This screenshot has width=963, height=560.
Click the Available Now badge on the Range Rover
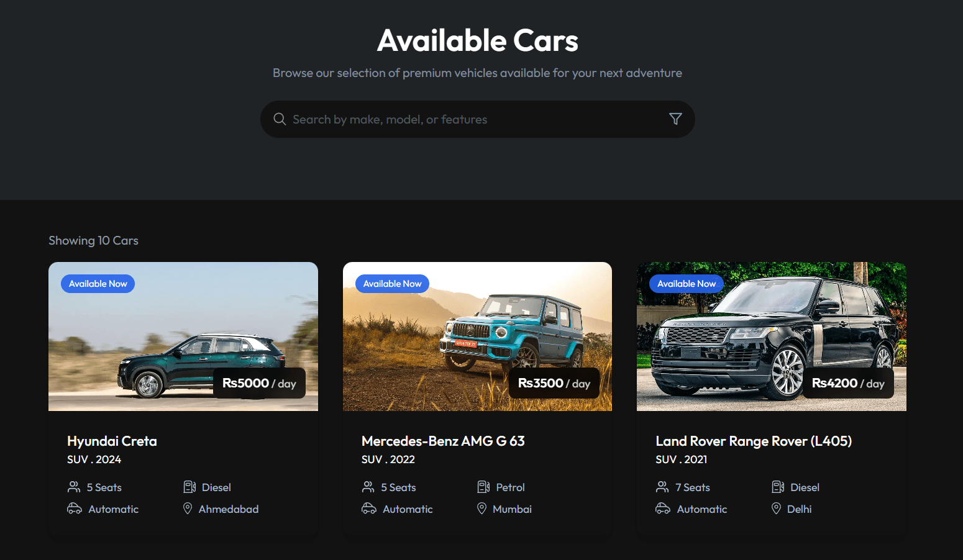[686, 283]
